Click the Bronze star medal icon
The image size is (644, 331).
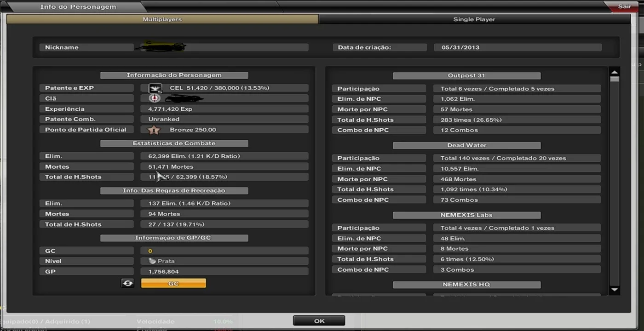tap(154, 130)
